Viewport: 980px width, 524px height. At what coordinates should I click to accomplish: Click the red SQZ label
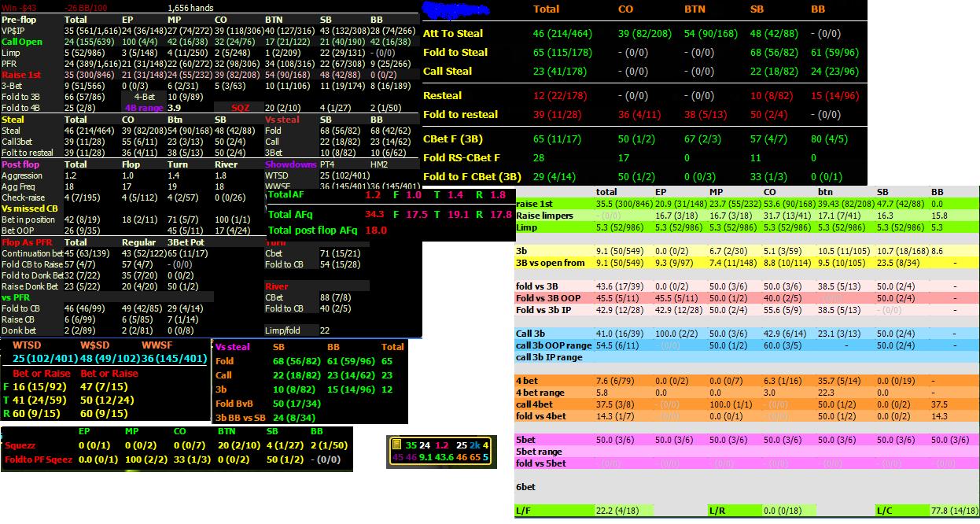(x=241, y=108)
